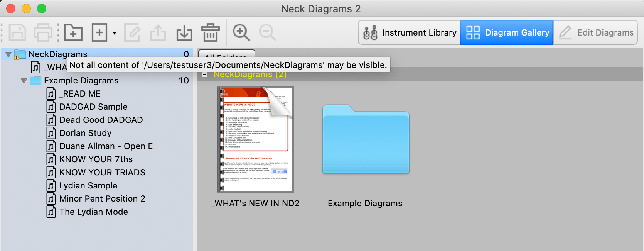The height and width of the screenshot is (251, 644).
Task: Select the Diagram Gallery tab
Action: (x=507, y=32)
